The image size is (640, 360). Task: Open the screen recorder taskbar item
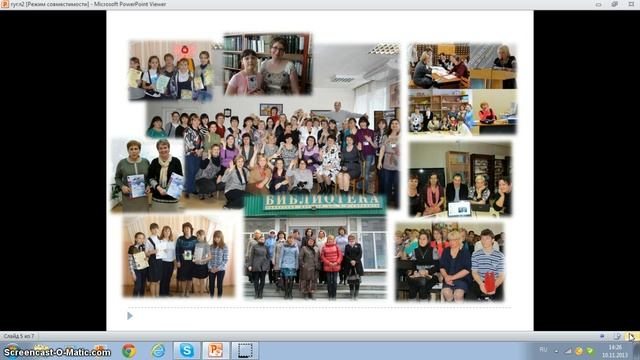[245, 351]
